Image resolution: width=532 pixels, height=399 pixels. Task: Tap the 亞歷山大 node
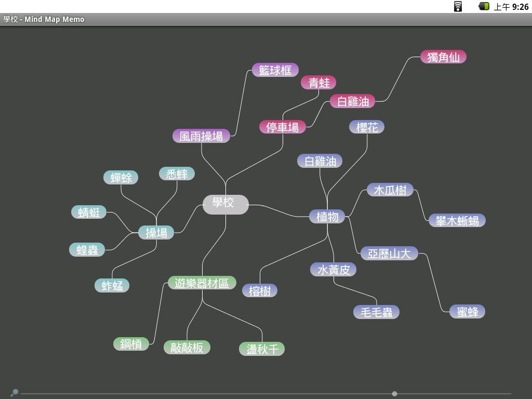click(x=389, y=254)
